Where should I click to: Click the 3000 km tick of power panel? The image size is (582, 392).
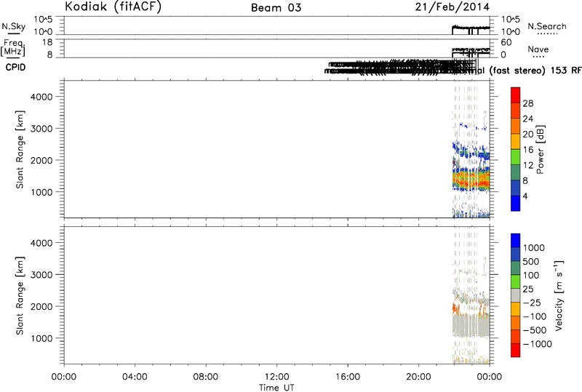point(41,129)
